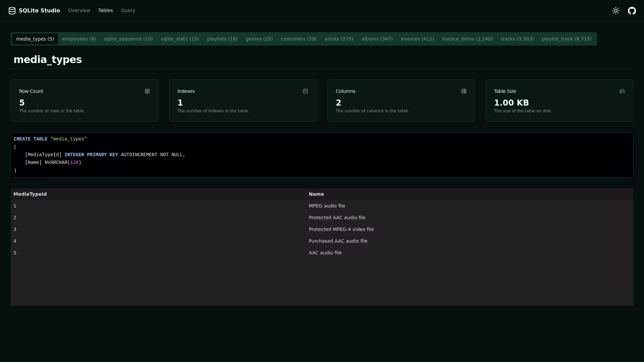Open the sqlite_stat1 (15) tab
644x362 pixels.
coord(180,39)
